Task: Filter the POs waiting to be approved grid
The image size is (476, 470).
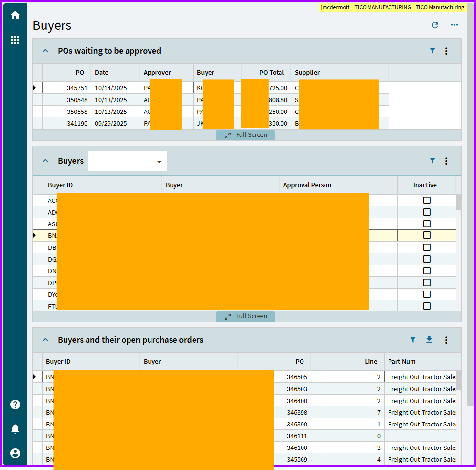Action: [433, 51]
